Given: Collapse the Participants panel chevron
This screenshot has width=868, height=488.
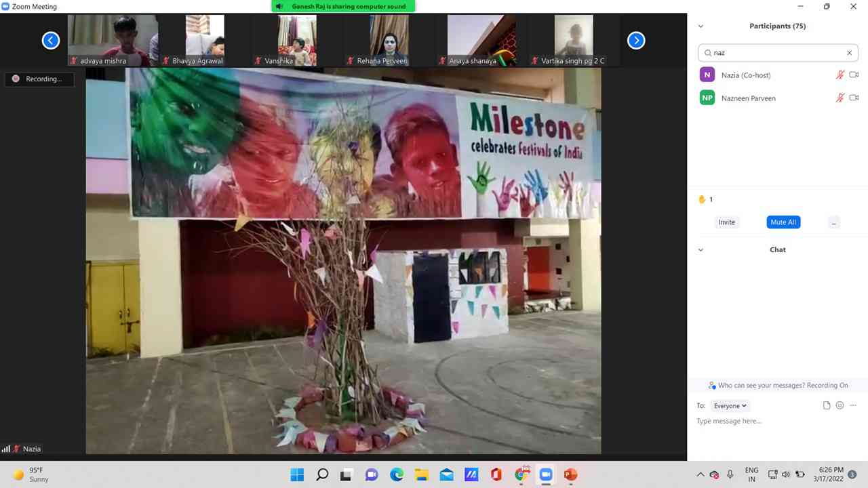Looking at the screenshot, I should (701, 26).
